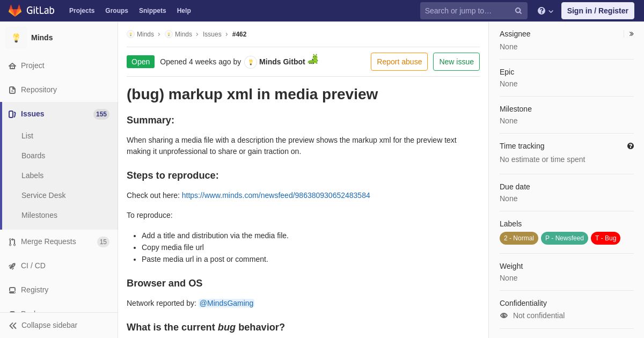
Task: Click the Collapse sidebar double-chevron icon
Action: (13, 326)
